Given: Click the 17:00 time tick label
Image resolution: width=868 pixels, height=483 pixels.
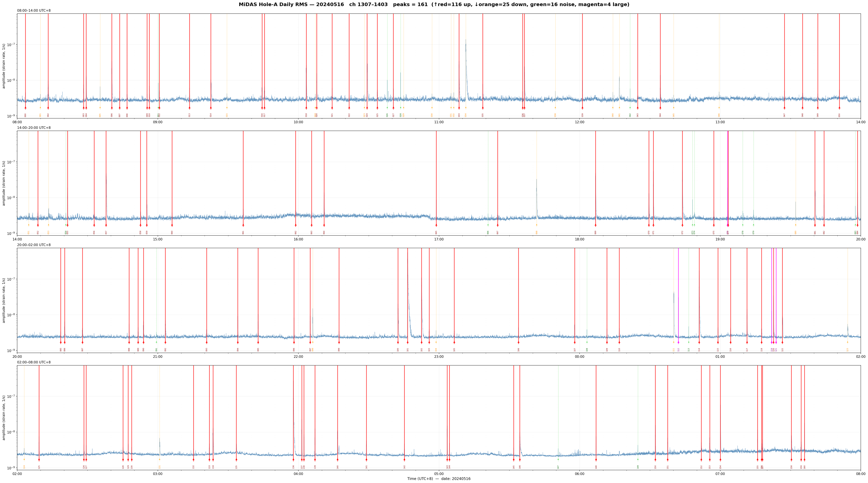Looking at the screenshot, I should click(439, 239).
